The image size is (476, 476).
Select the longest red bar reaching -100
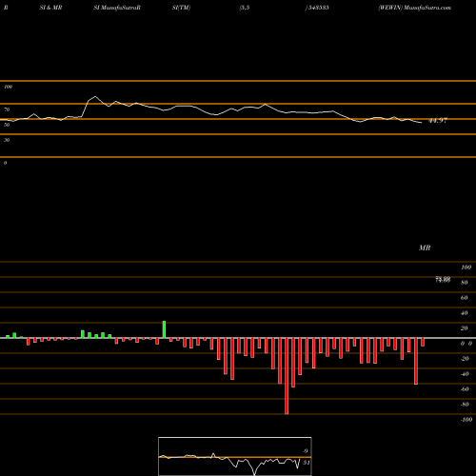click(x=287, y=376)
